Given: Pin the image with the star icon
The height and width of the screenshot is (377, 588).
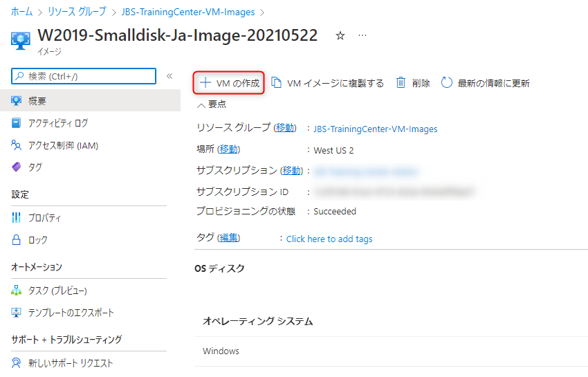Looking at the screenshot, I should (x=340, y=36).
